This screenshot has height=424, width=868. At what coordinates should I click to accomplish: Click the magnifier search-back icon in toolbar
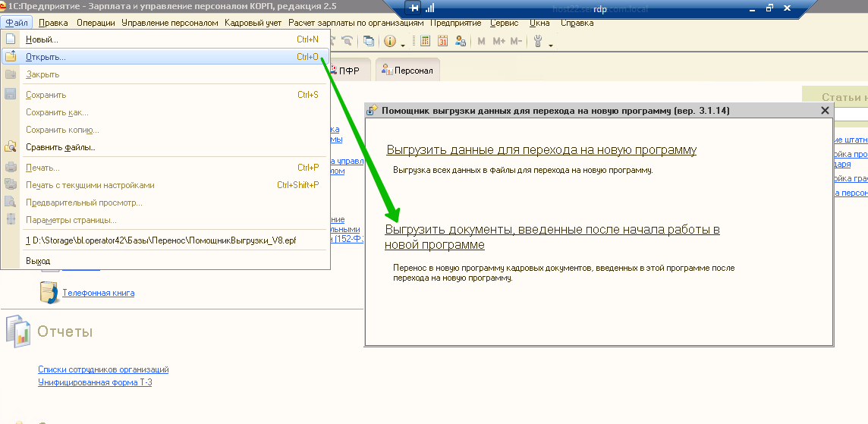(347, 41)
